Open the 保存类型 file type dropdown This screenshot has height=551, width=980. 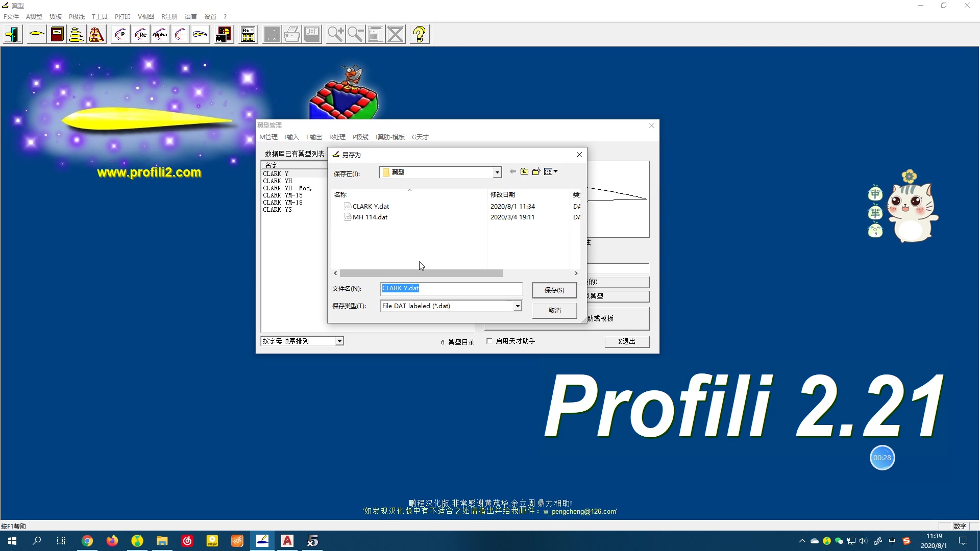click(517, 306)
